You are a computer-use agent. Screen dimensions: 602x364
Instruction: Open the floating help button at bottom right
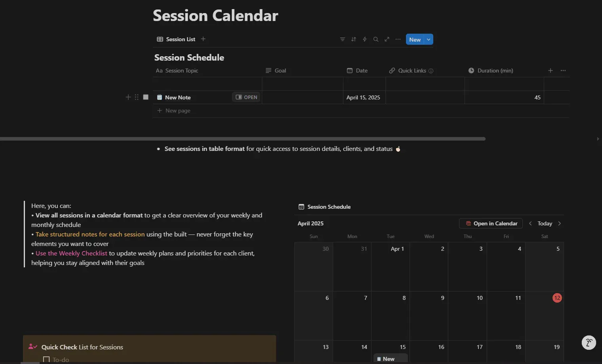tap(589, 343)
